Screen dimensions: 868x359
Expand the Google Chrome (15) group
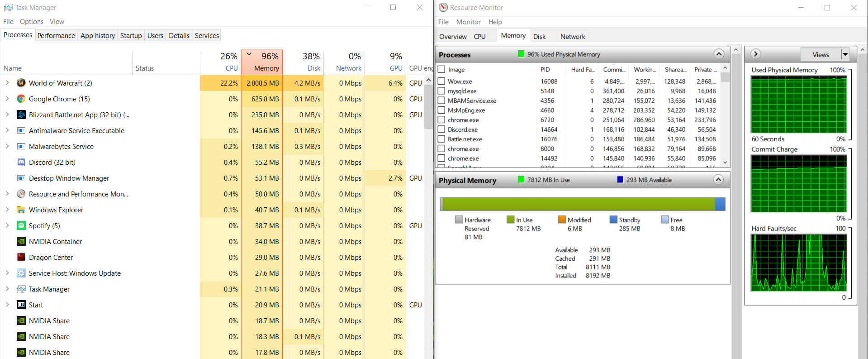(7, 99)
